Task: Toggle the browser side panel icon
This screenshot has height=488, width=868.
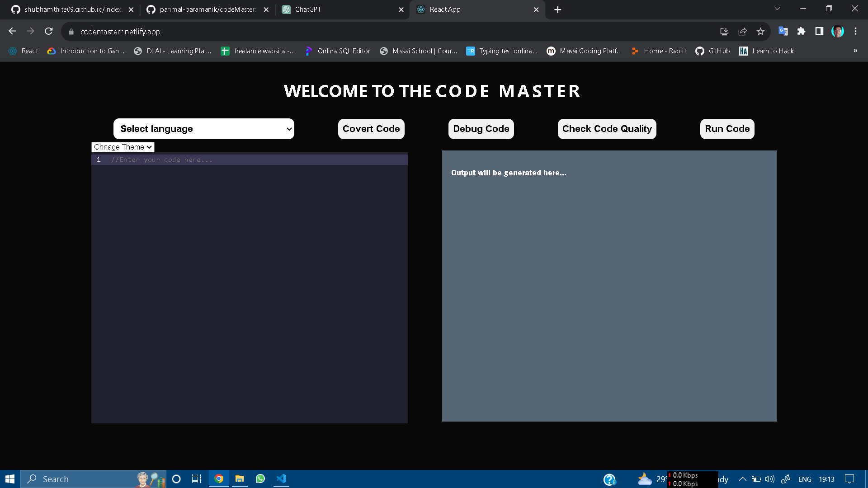Action: tap(819, 31)
